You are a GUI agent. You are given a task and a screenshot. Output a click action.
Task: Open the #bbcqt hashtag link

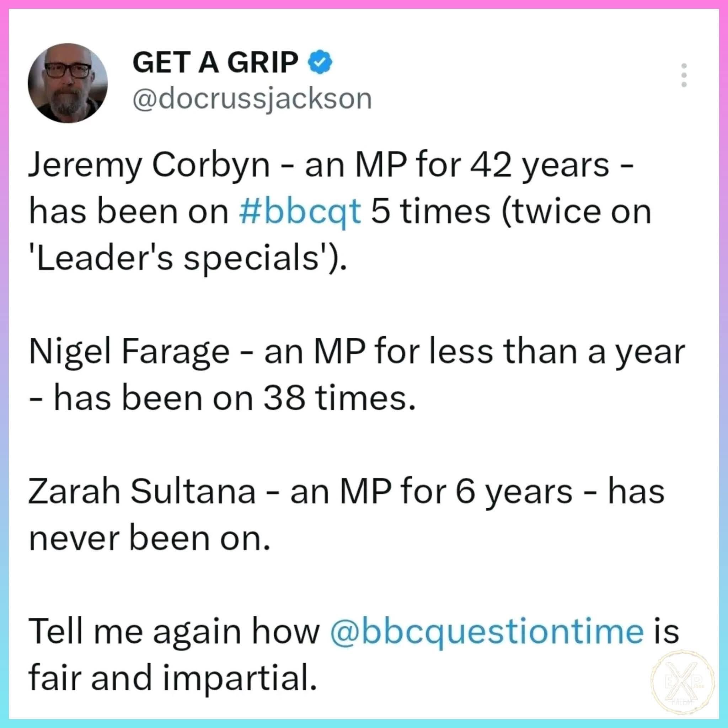point(300,212)
